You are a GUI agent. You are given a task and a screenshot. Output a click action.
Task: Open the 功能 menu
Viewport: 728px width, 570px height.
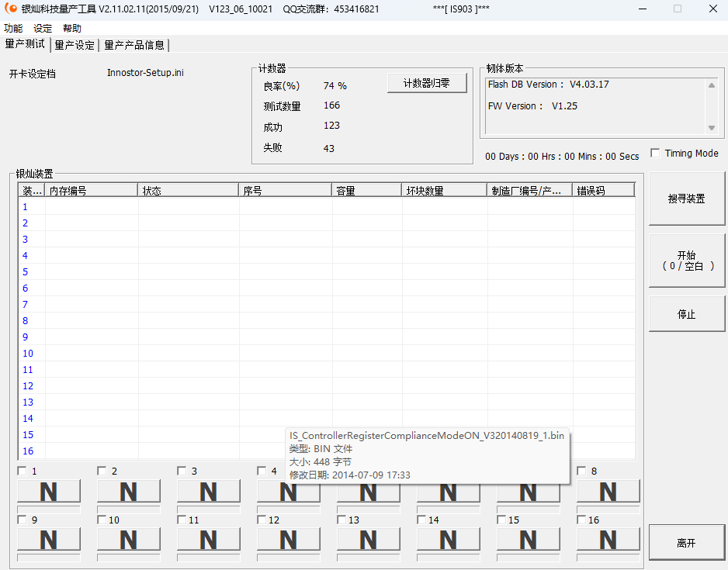click(x=13, y=28)
